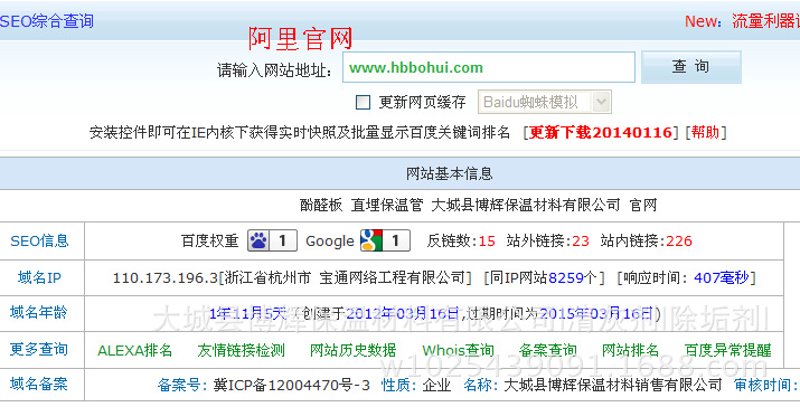800x407 pixels.
Task: Focus the website address input field
Action: click(x=488, y=67)
